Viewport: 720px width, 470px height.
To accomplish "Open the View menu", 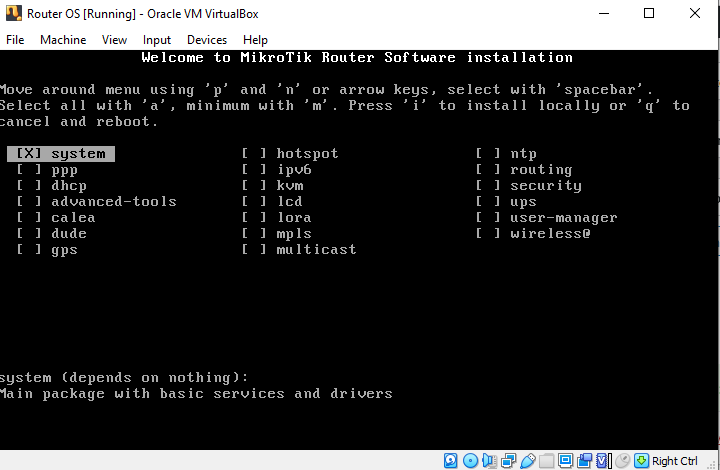I will pos(114,40).
